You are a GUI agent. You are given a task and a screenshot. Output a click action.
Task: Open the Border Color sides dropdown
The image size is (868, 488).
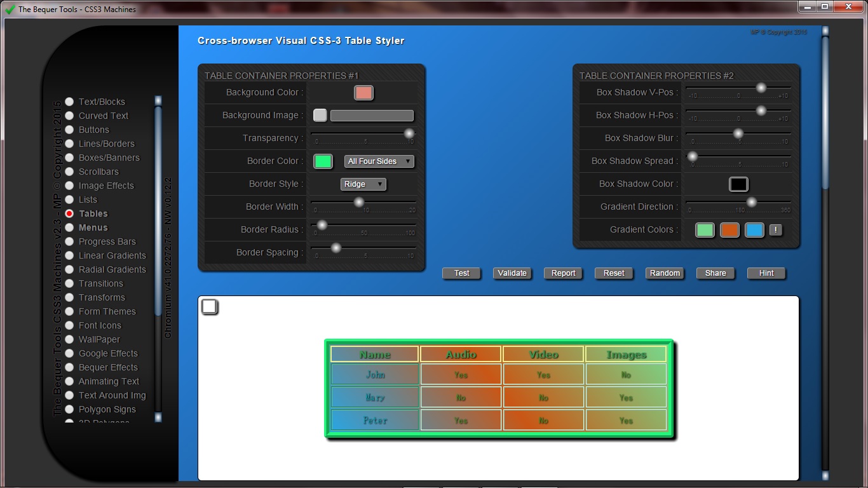(379, 161)
